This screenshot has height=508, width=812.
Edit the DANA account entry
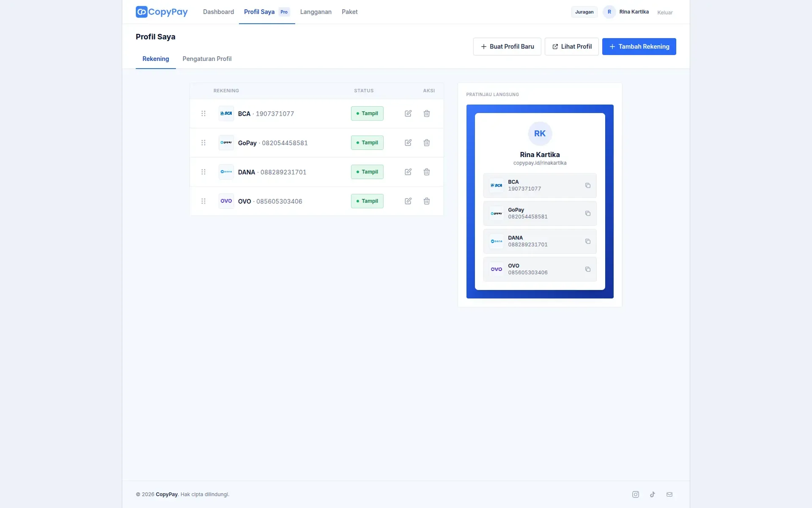408,172
